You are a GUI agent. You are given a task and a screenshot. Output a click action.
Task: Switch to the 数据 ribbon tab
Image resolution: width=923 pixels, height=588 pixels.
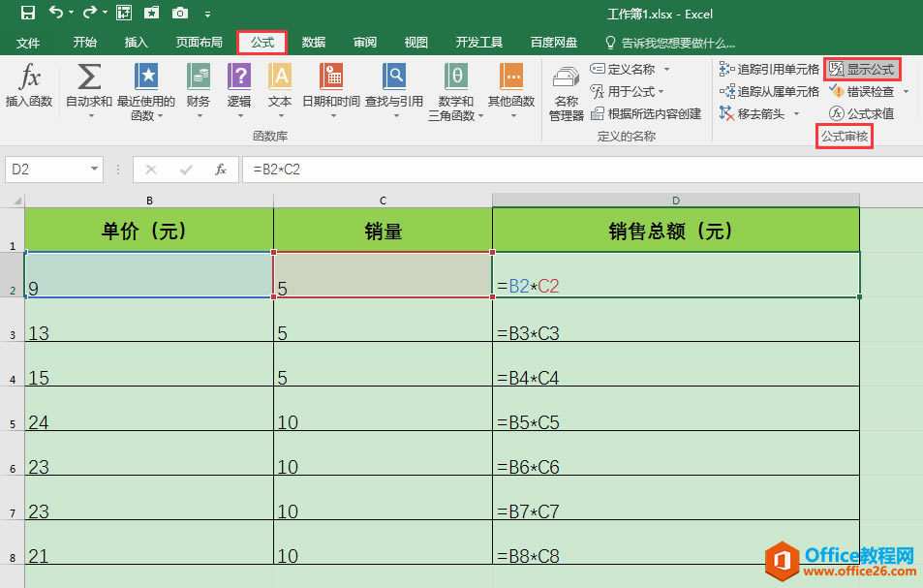[x=313, y=43]
